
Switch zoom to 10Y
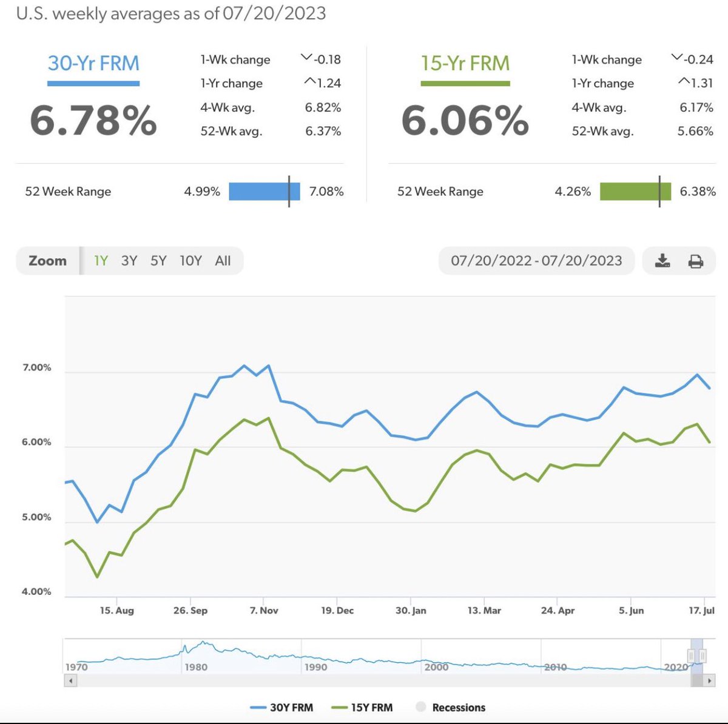click(190, 261)
